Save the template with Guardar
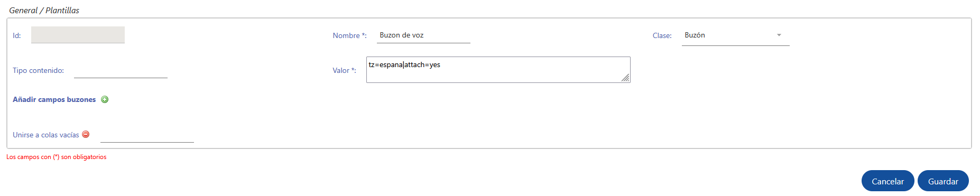 (x=943, y=181)
